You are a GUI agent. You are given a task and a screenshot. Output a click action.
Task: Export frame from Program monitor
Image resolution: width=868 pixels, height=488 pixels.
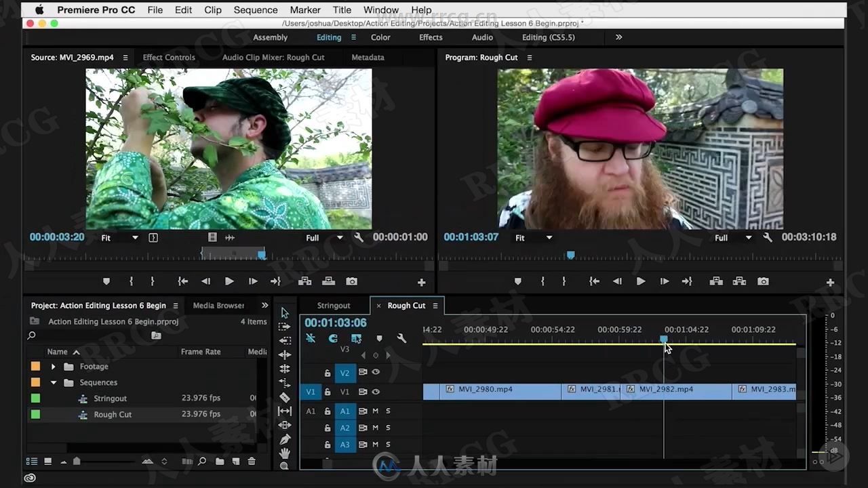pyautogui.click(x=763, y=281)
